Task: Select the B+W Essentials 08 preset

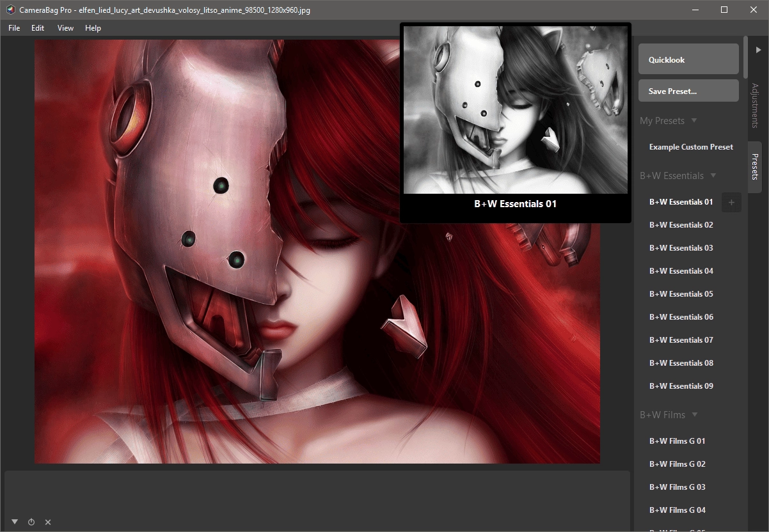Action: coord(681,363)
